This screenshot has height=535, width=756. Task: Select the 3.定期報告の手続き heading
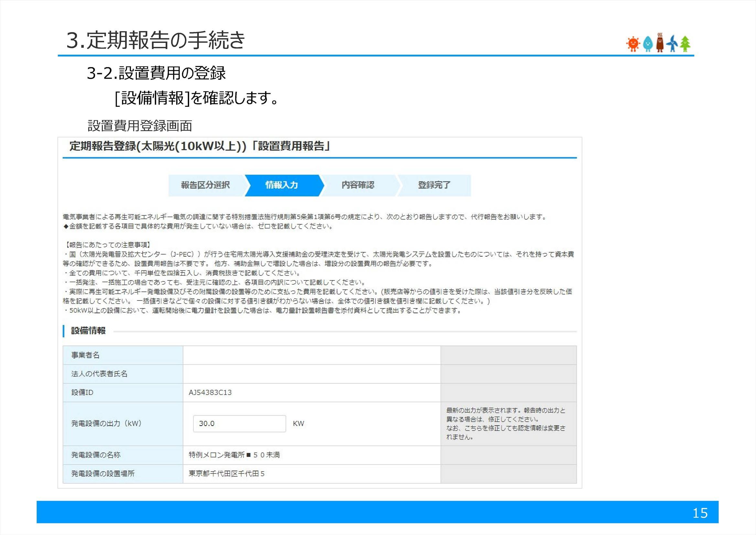coord(155,39)
